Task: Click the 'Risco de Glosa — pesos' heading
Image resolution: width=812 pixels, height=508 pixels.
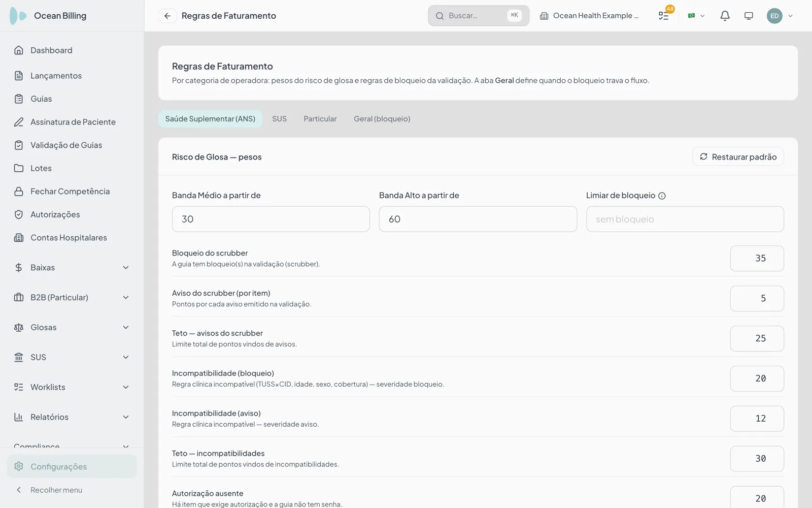Action: pos(217,157)
